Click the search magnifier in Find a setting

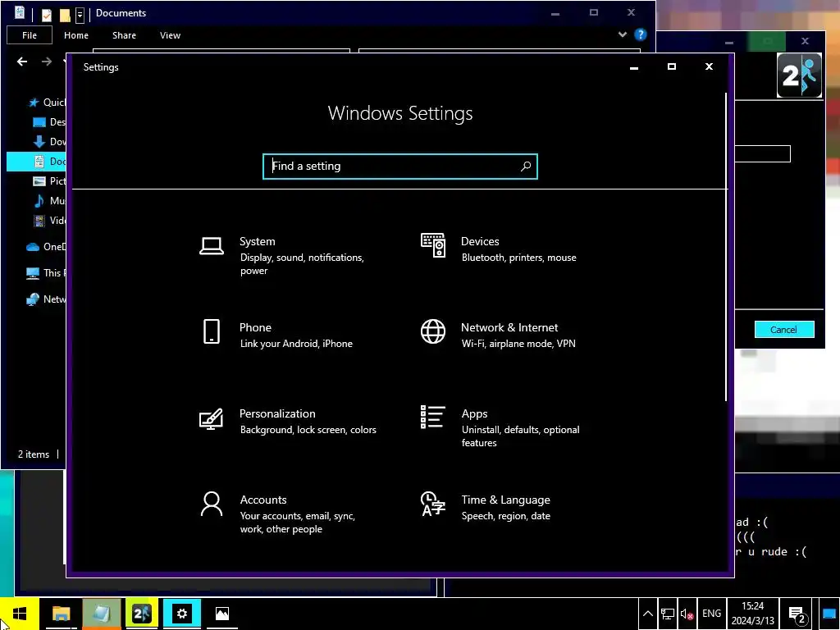[526, 166]
